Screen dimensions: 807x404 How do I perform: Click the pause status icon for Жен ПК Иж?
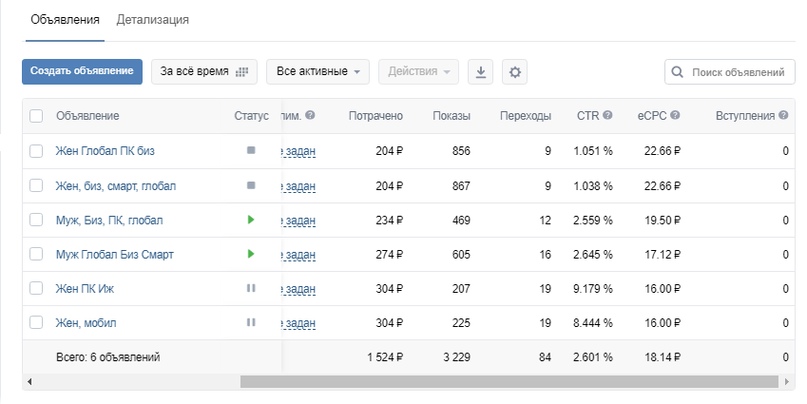251,288
